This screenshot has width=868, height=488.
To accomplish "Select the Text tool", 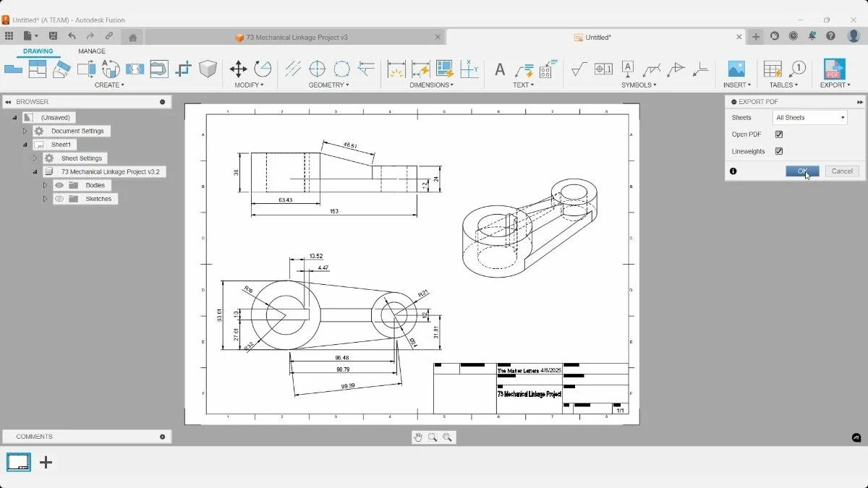I will [x=499, y=69].
